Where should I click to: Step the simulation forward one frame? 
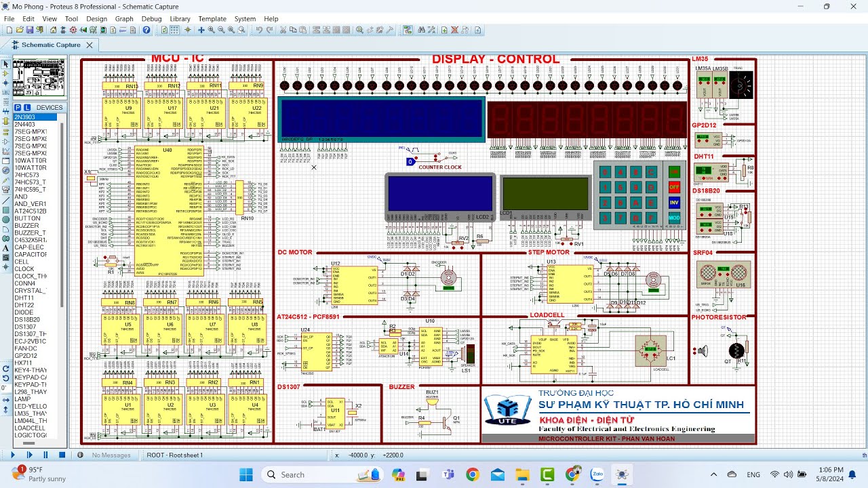click(29, 455)
